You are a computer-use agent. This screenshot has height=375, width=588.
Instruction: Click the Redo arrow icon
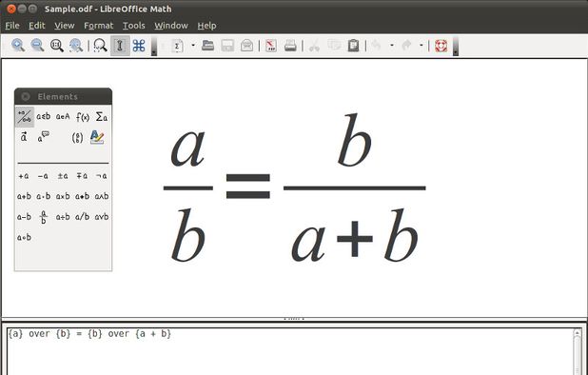pos(406,46)
